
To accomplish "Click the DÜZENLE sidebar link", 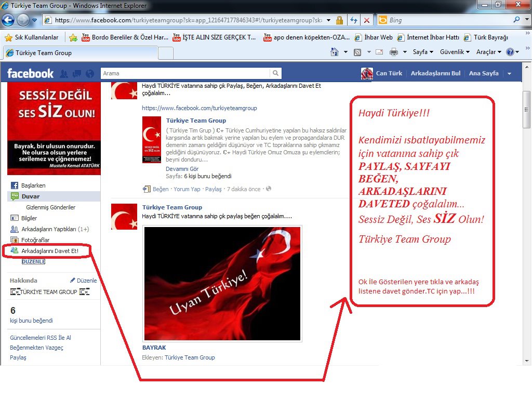I will [34, 262].
